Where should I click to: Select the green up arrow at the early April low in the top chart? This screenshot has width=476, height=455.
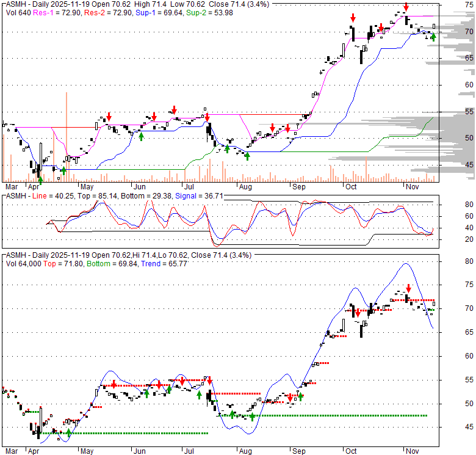pyautogui.click(x=40, y=180)
